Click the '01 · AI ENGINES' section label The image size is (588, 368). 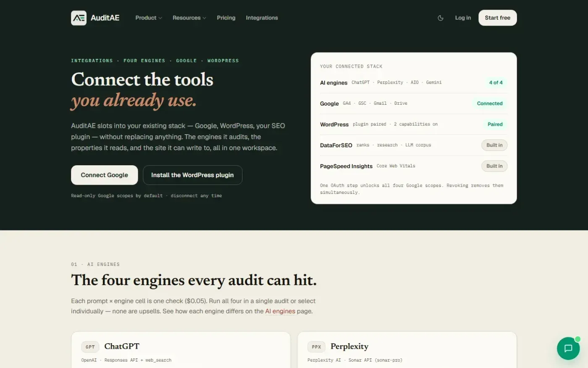point(95,264)
